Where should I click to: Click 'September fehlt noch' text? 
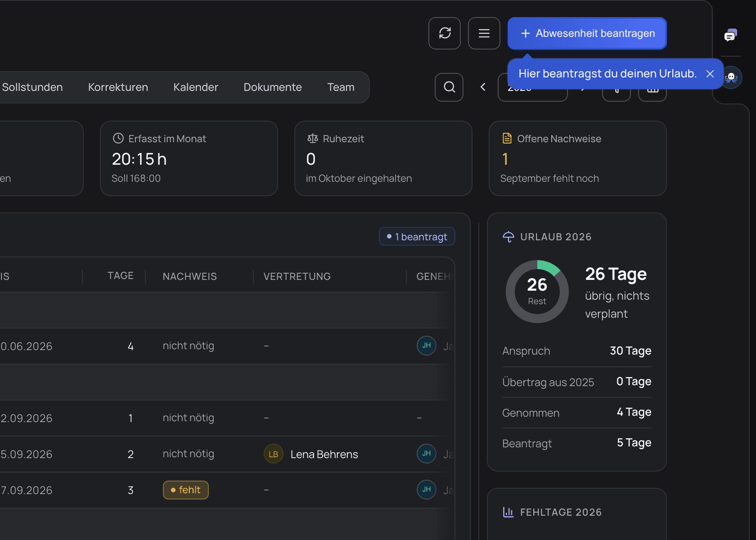(x=549, y=179)
